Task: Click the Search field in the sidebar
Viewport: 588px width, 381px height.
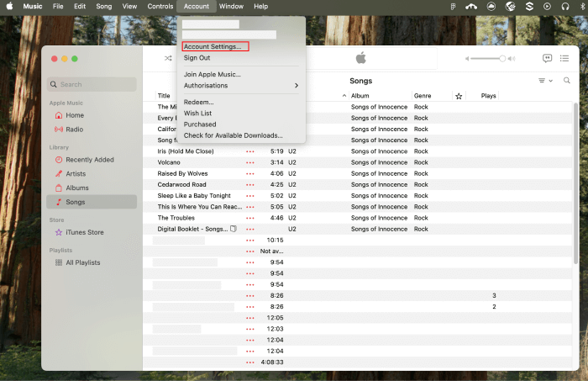Action: 92,84
